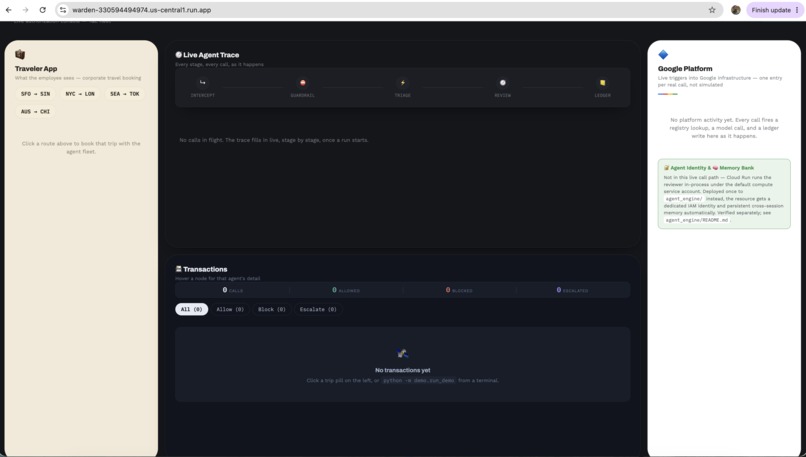Open site info icon in address bar
Image resolution: width=806 pixels, height=457 pixels.
[63, 10]
